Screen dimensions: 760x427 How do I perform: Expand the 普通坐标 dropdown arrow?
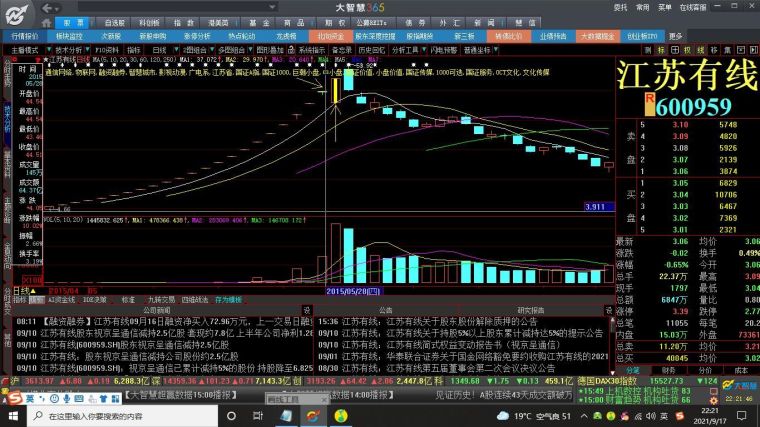point(495,50)
